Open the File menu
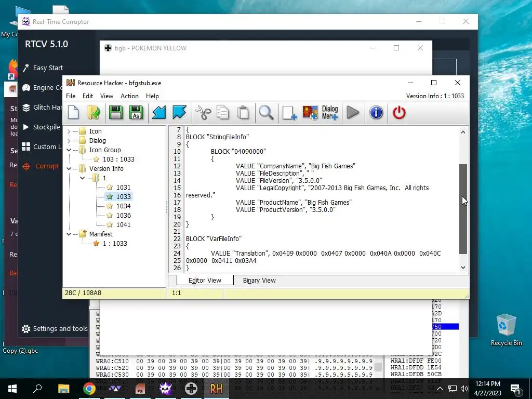Screen dimensions: 532x399 [x=71, y=96]
